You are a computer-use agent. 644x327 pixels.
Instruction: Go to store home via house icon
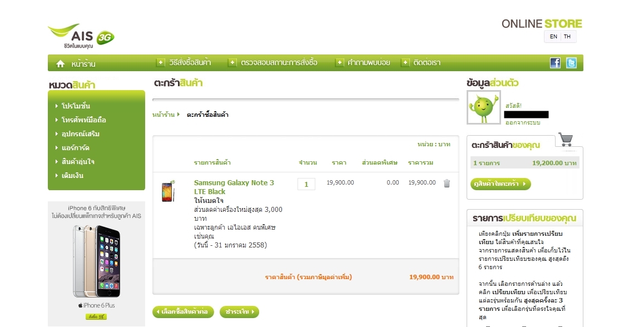(x=61, y=63)
